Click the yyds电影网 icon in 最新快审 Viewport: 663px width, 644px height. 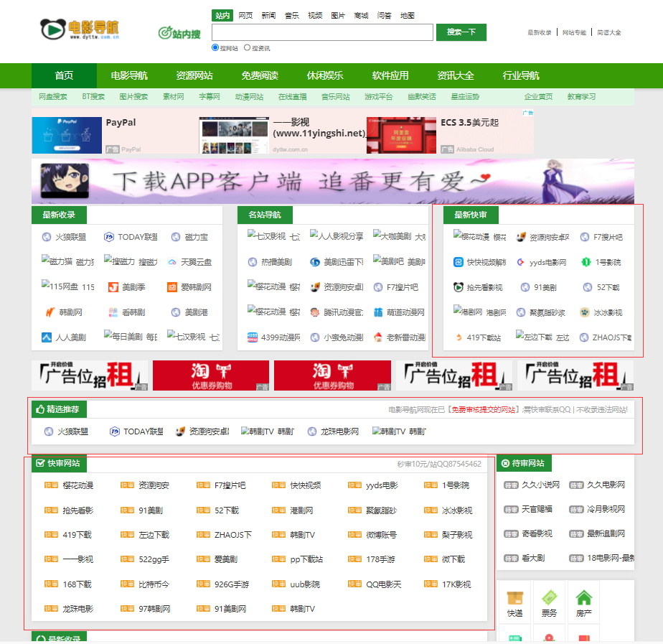point(520,262)
